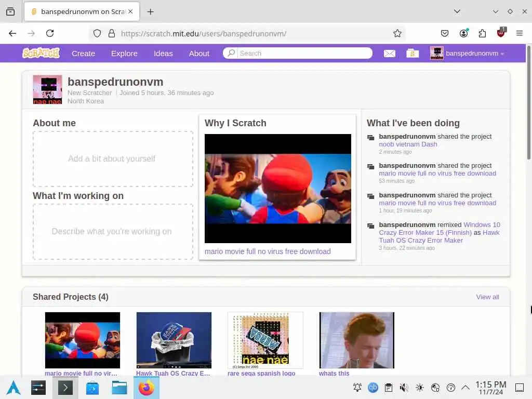Screen dimensions: 532x399
Task: Click the uBlock Origin extension icon
Action: (x=501, y=33)
